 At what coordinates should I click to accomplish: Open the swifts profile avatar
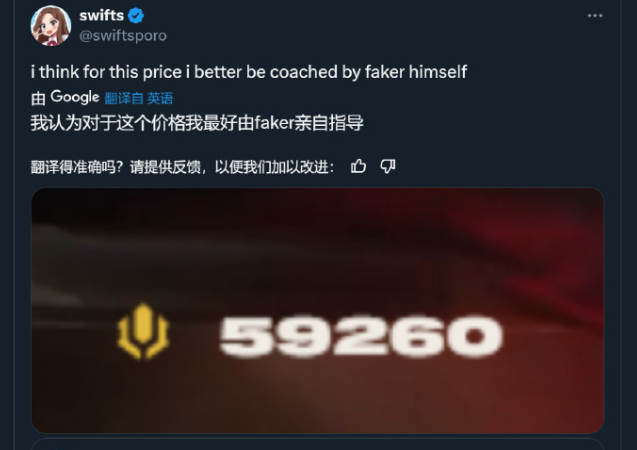[51, 26]
